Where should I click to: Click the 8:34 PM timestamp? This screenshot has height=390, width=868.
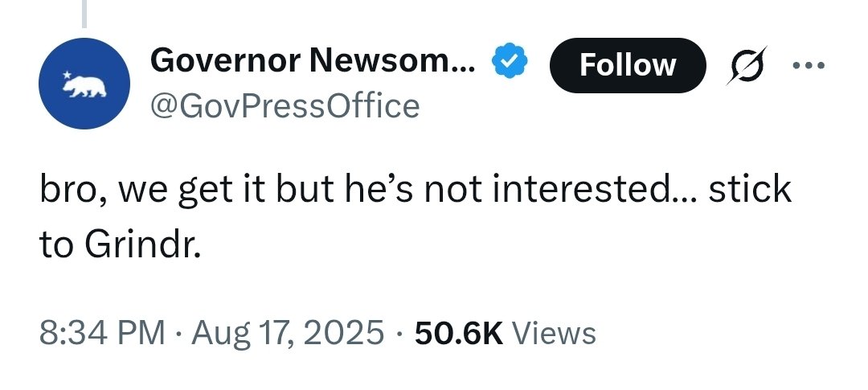pos(103,332)
